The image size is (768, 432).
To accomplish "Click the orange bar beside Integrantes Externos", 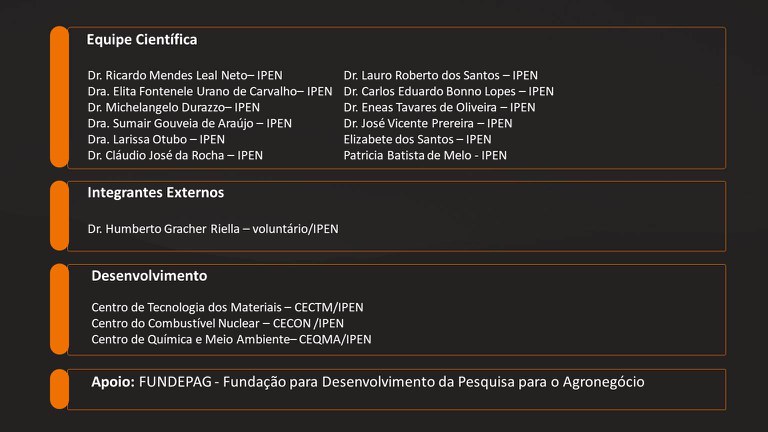I will pyautogui.click(x=59, y=215).
